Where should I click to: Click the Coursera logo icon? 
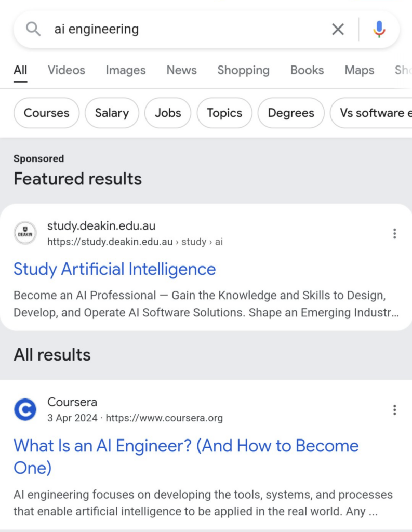(25, 409)
